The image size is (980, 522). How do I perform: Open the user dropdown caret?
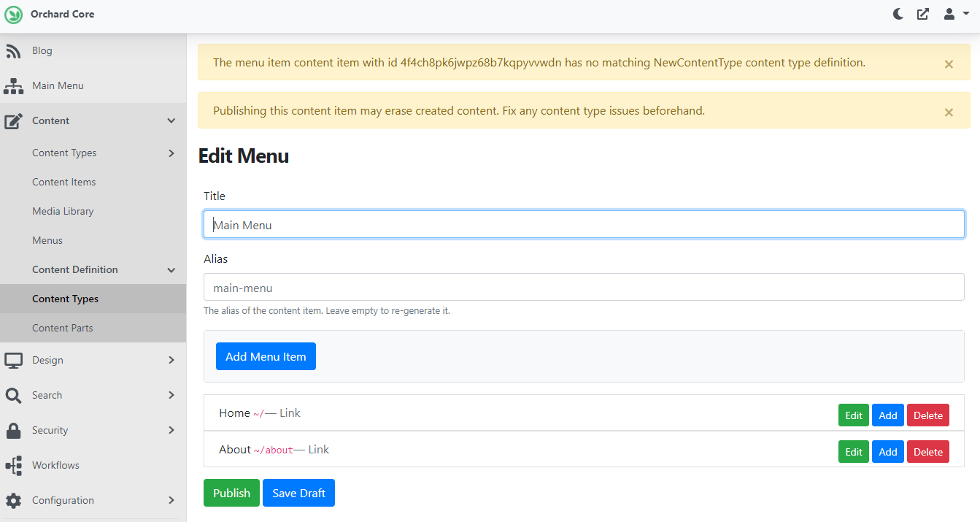(966, 14)
